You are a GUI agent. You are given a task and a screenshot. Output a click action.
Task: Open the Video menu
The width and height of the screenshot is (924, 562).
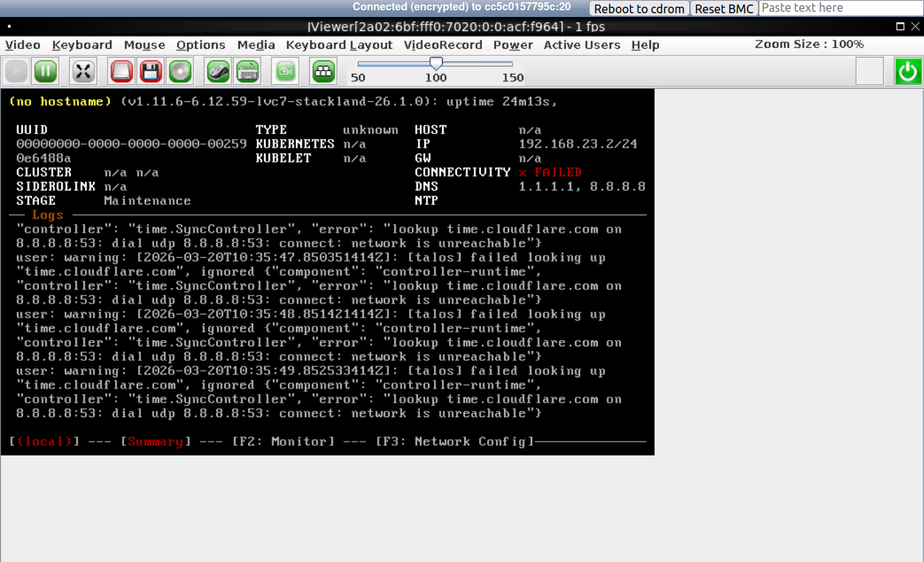click(x=22, y=45)
